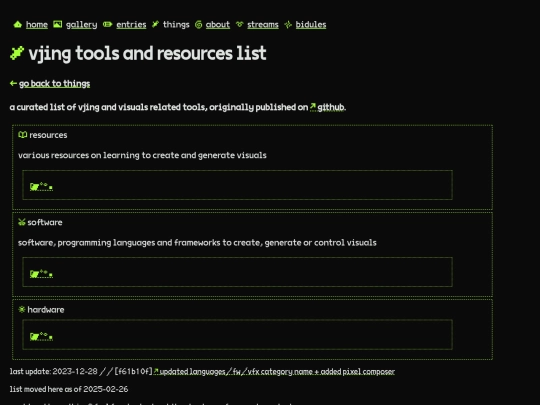Click the hardware section heading
Screen dimensions: 540x405
coord(46,310)
